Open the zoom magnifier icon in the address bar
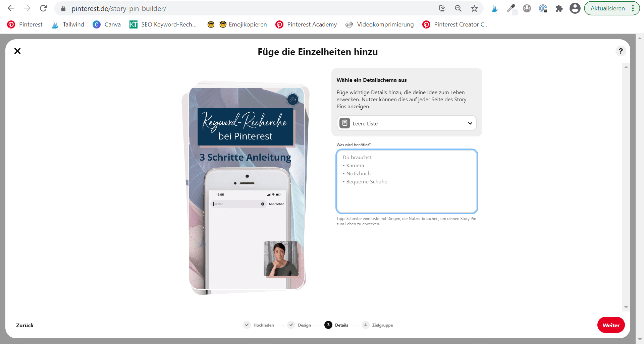This screenshot has height=344, width=644. click(x=458, y=8)
